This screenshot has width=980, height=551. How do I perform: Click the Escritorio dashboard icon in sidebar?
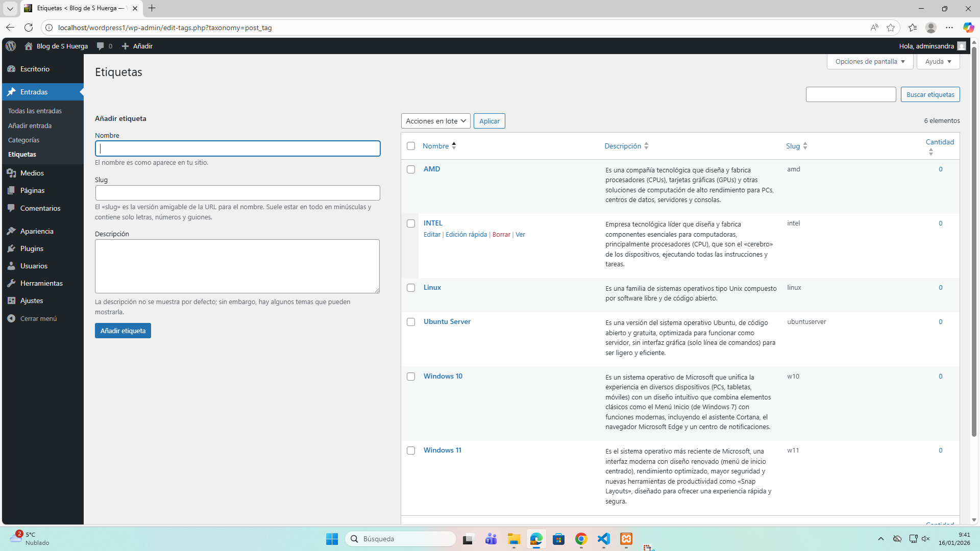pyautogui.click(x=11, y=69)
